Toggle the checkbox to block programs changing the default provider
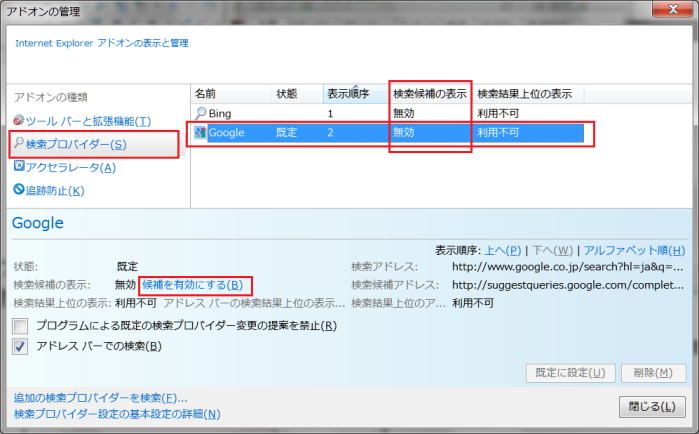Image resolution: width=699 pixels, height=434 pixels. [x=20, y=326]
